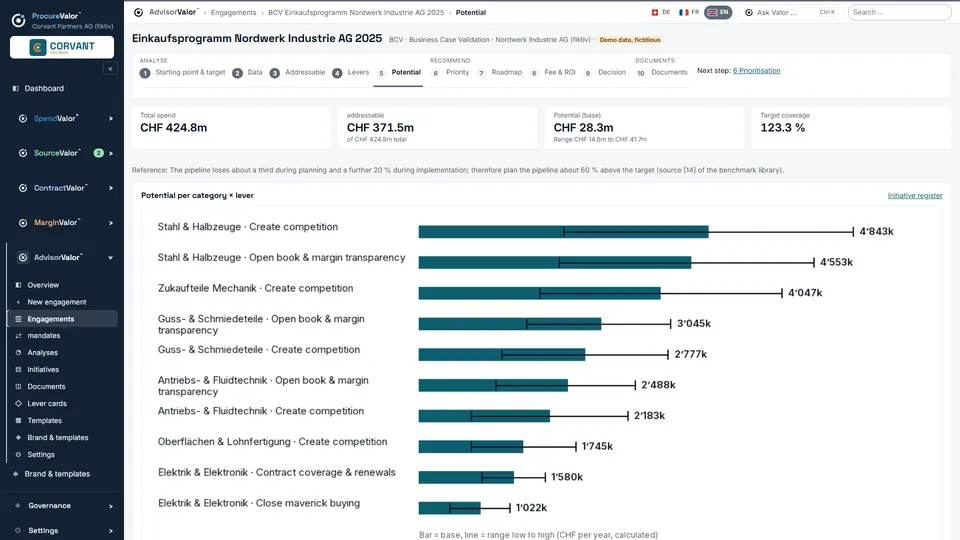Image resolution: width=960 pixels, height=540 pixels.
Task: Click the Analyses icon in sidebar
Action: [x=18, y=353]
